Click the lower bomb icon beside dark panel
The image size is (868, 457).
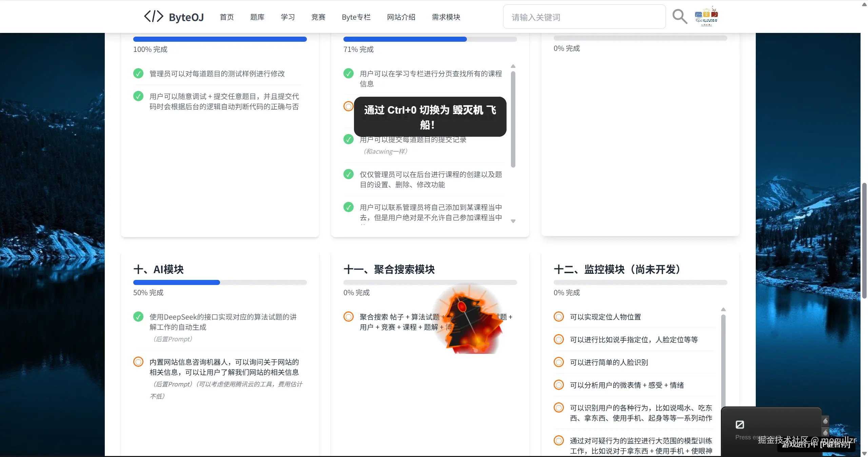(x=825, y=432)
